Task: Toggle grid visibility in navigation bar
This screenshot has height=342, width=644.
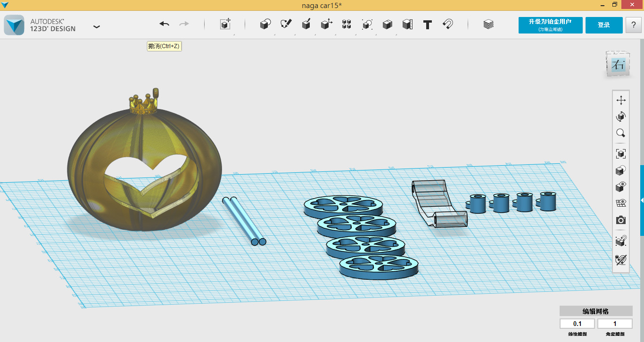Action: pos(621,203)
